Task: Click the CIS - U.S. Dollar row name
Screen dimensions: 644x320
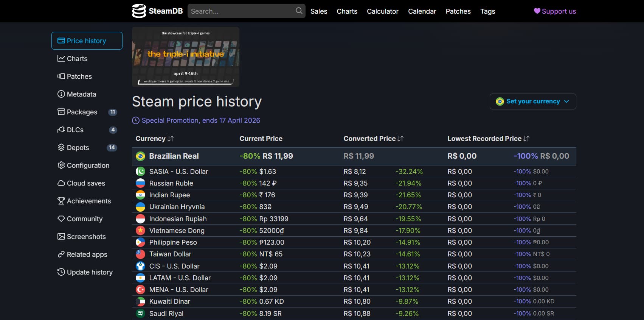Action: pos(174,266)
